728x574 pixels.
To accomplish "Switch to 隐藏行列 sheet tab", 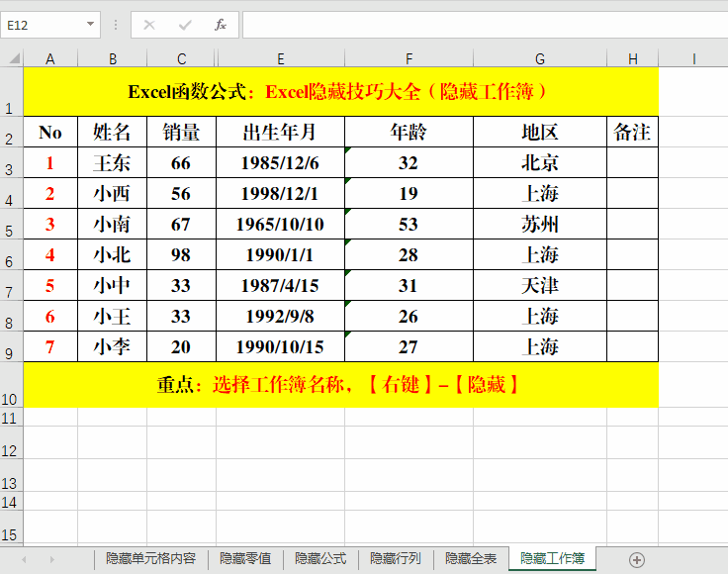I will [396, 559].
